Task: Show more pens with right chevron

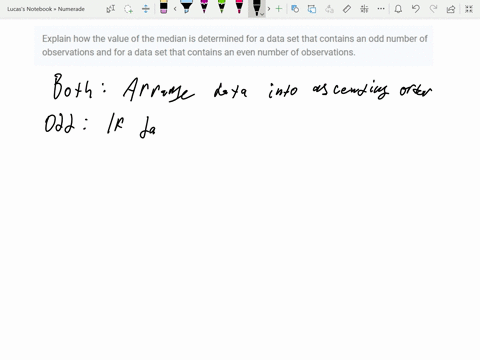Action: tap(269, 9)
